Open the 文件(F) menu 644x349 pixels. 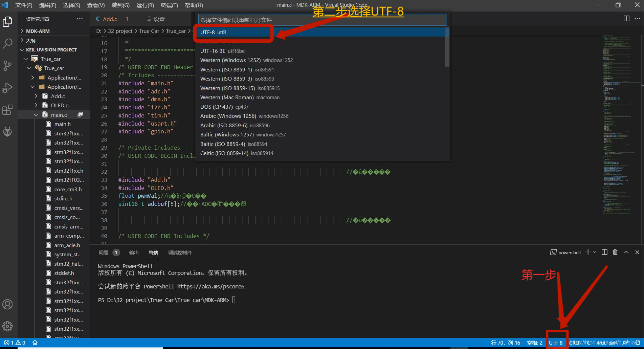(x=24, y=5)
